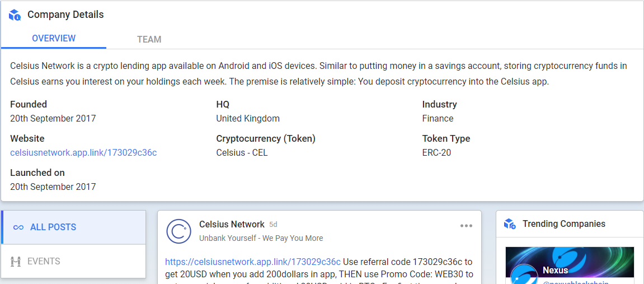Click the @nexusblockchain handle

tap(575, 282)
